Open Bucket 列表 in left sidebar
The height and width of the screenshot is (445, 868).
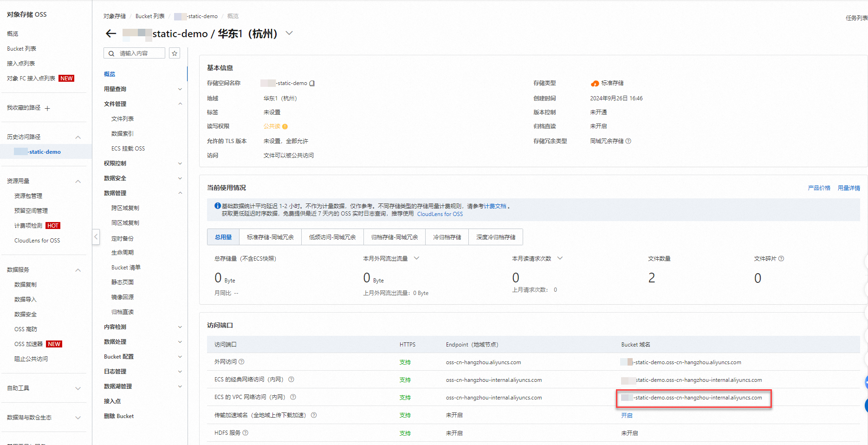click(21, 49)
